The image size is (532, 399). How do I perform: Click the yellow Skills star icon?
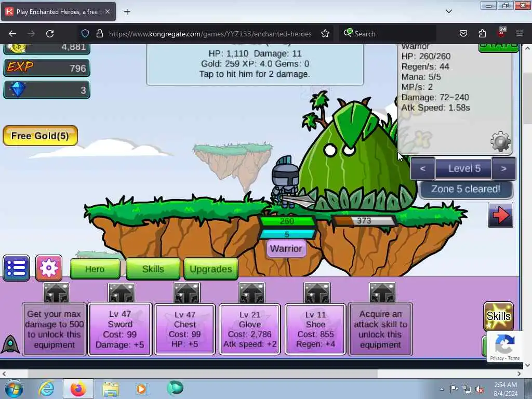[x=498, y=316]
